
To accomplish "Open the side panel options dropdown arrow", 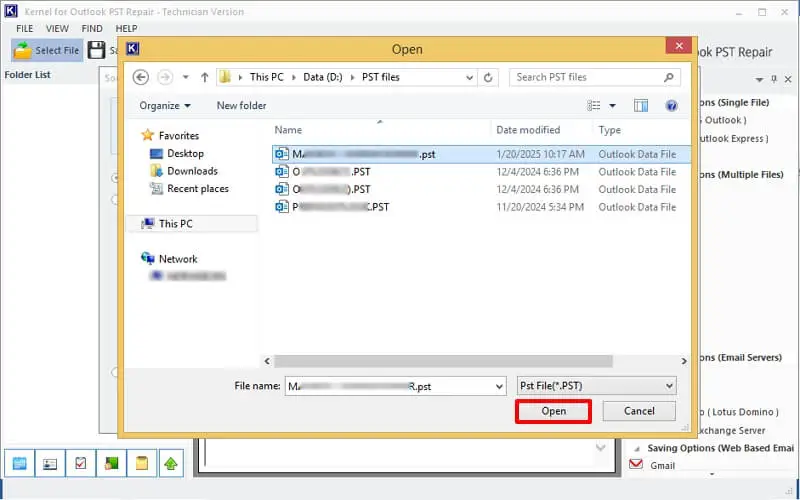I will (760, 80).
